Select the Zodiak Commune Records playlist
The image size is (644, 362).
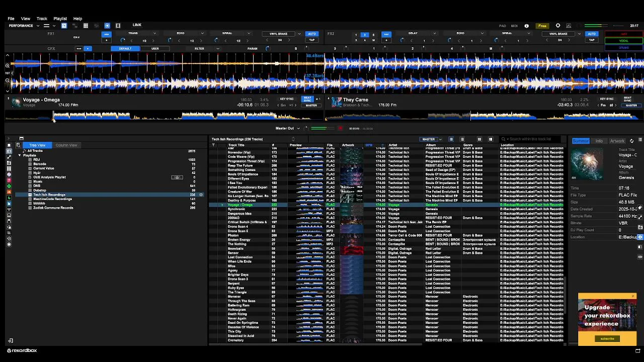coord(53,208)
